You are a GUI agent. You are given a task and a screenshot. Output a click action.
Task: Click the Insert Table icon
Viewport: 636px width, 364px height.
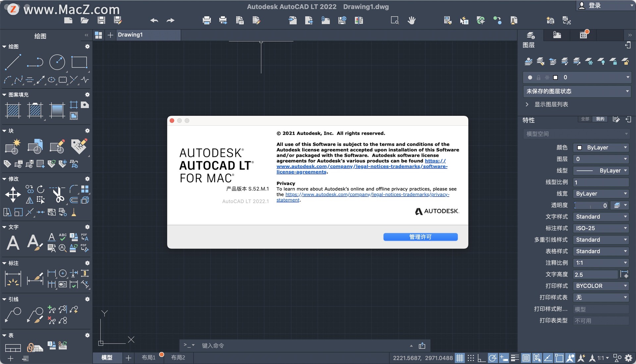pyautogui.click(x=13, y=348)
